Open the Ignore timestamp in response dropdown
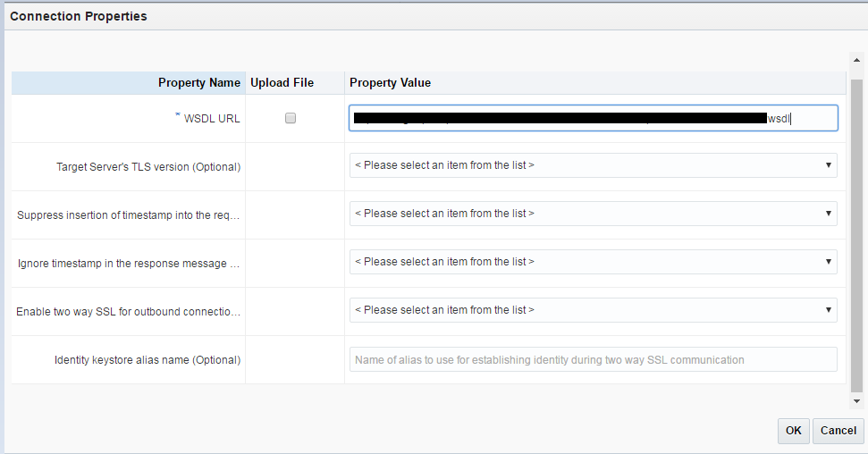The width and height of the screenshot is (868, 454). [x=593, y=262]
